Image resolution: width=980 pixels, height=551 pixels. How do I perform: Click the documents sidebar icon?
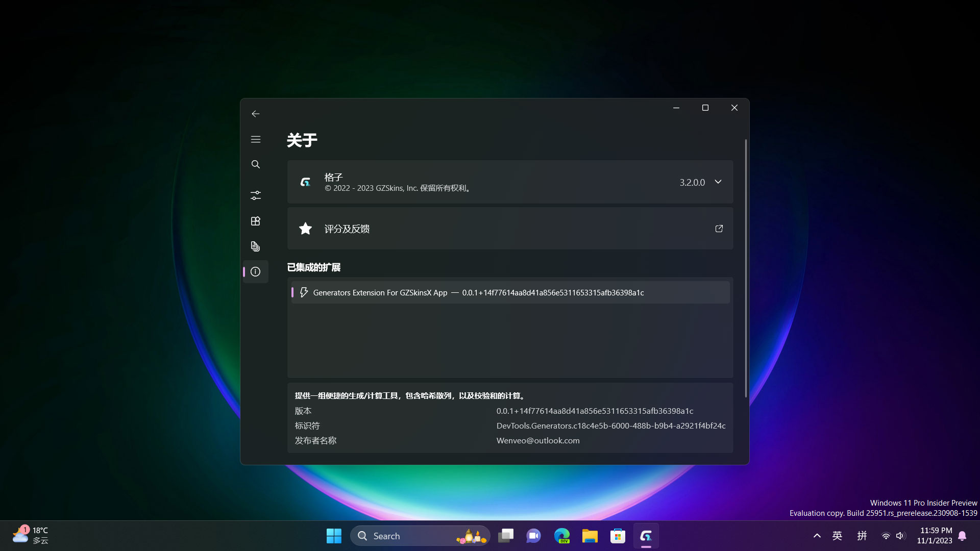[255, 246]
